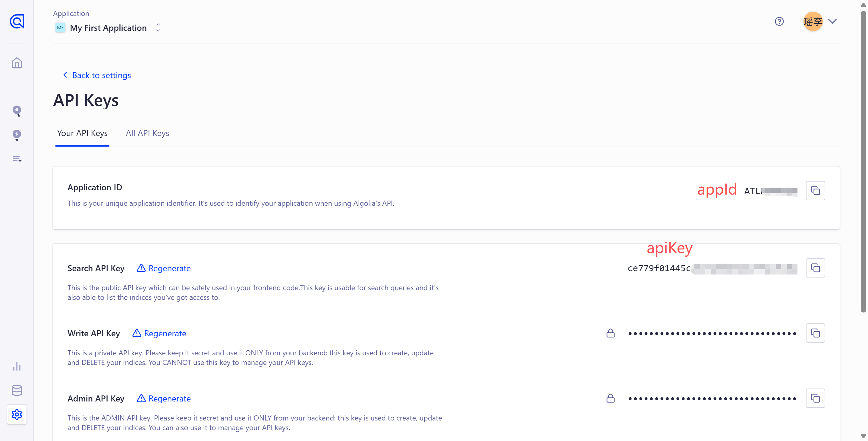
Task: Copy the Search API Key
Action: click(x=815, y=268)
